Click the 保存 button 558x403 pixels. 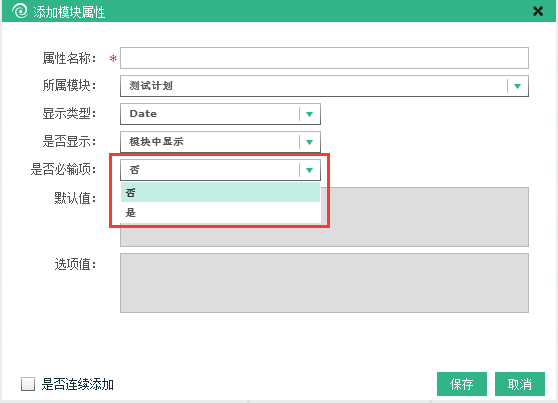[x=462, y=384]
